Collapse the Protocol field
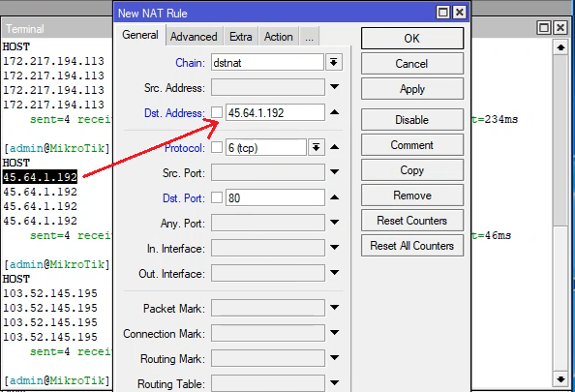The height and width of the screenshot is (392, 575). (x=334, y=147)
